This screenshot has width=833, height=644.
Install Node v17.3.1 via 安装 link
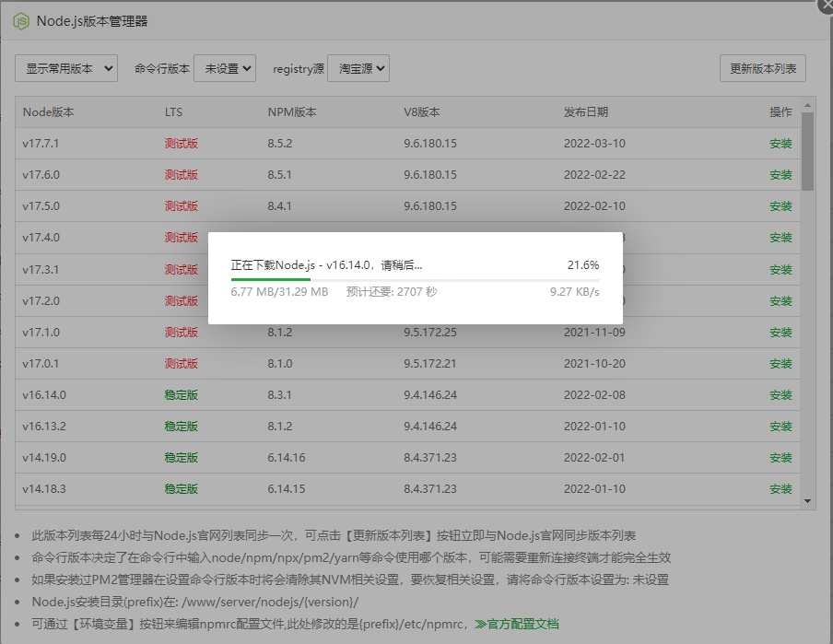(x=781, y=269)
